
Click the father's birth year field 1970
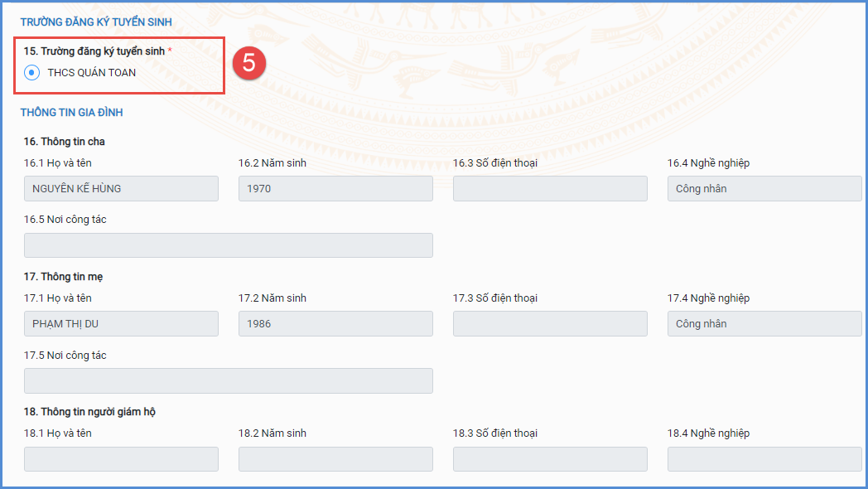(335, 189)
